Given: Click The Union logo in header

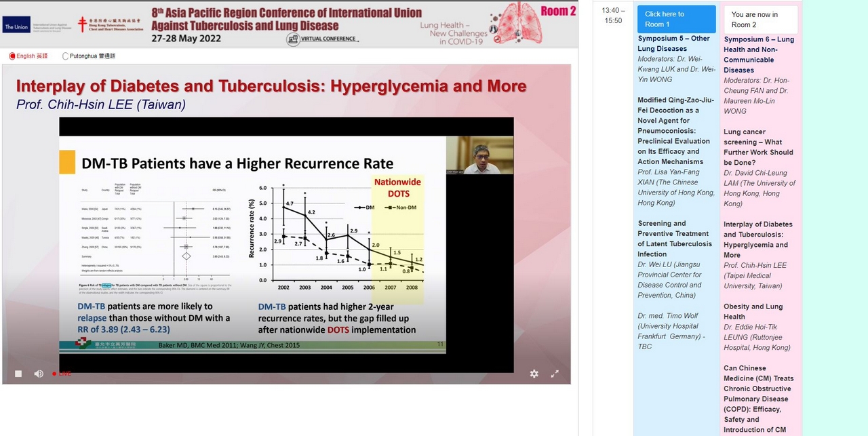Looking at the screenshot, I should coord(16,27).
